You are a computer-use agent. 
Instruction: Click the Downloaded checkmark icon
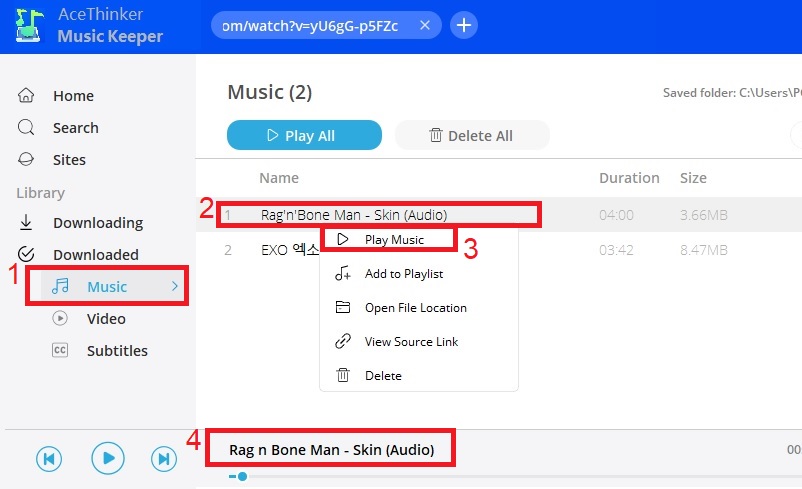click(26, 254)
